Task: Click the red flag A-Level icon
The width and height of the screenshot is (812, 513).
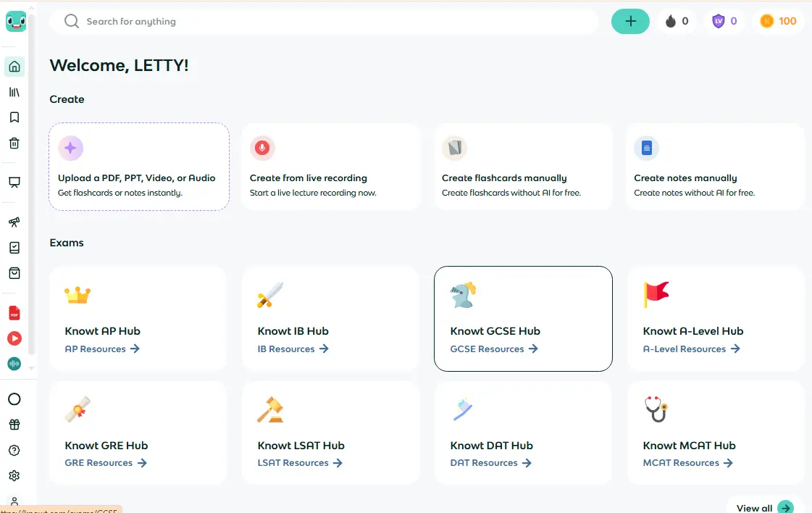Action: point(656,294)
